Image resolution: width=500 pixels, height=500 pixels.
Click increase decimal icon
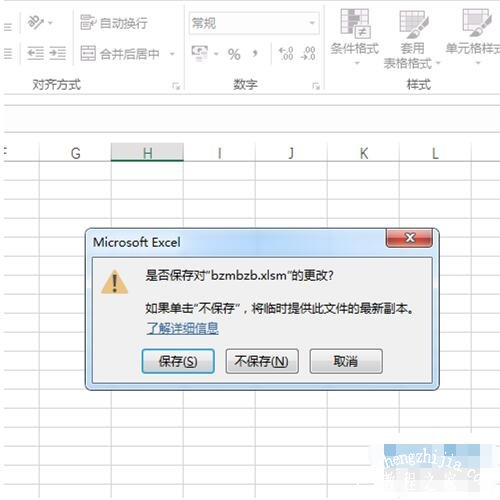click(x=286, y=54)
